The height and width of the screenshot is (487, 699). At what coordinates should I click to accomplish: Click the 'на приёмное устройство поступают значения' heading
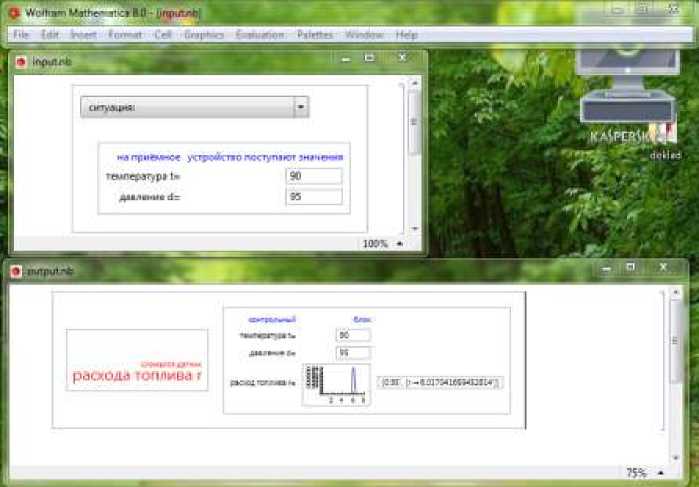click(x=230, y=157)
